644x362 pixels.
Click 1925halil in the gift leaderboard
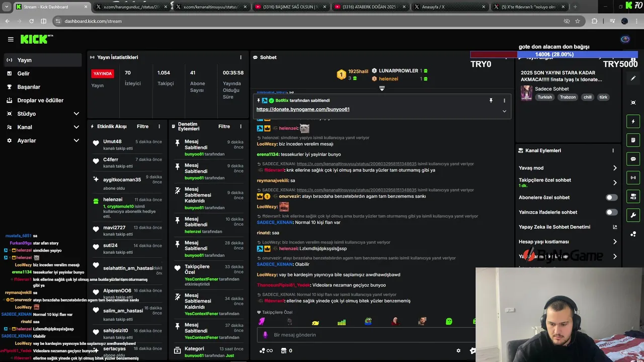[x=358, y=72]
